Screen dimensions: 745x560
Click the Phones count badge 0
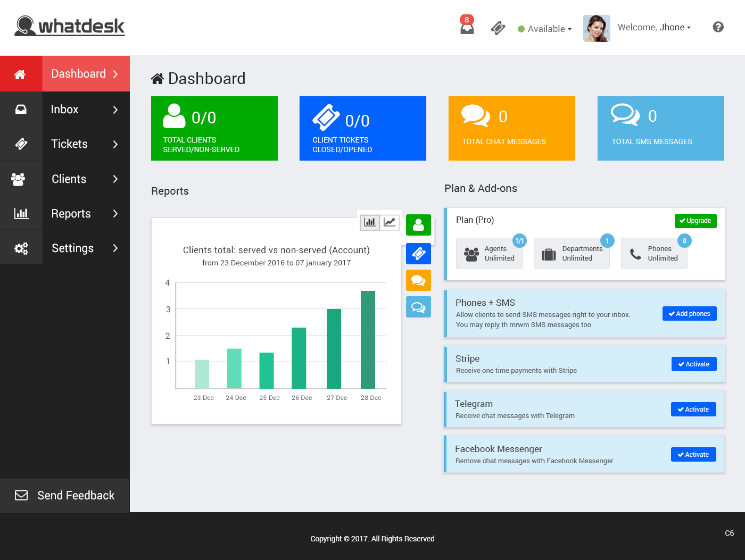coord(684,241)
